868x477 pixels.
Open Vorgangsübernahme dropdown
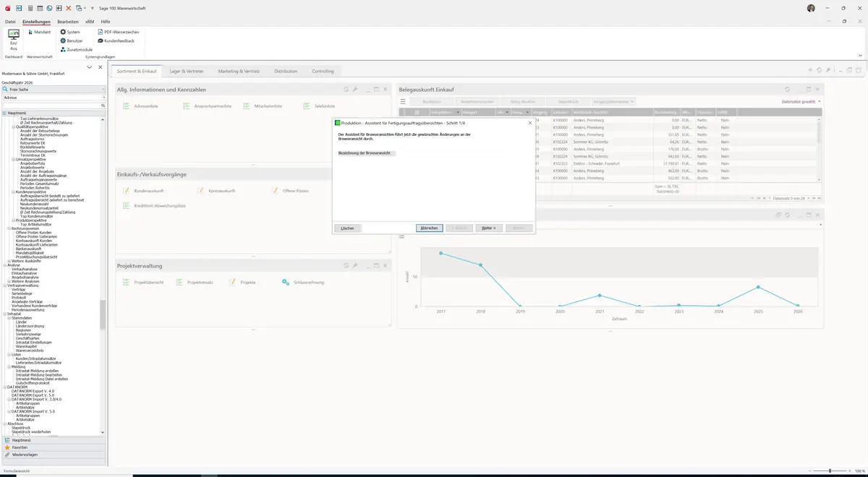click(x=613, y=102)
